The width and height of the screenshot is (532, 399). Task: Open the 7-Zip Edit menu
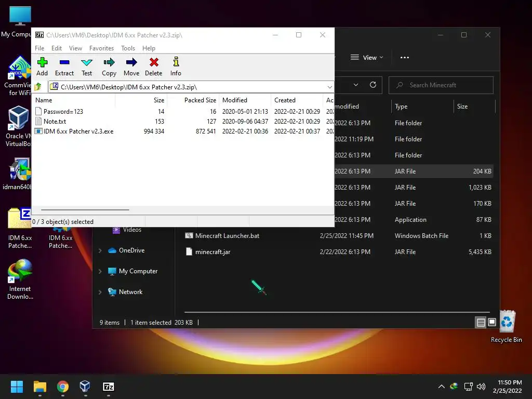(x=56, y=48)
